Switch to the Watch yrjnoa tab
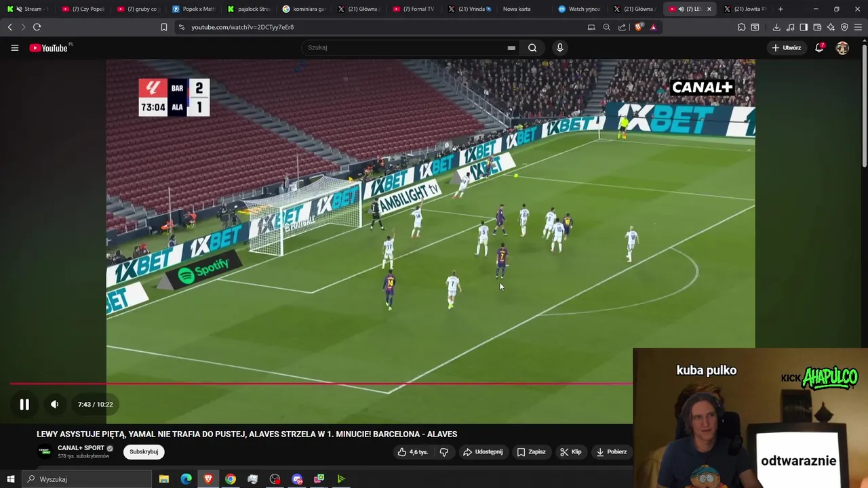The width and height of the screenshot is (868, 488). tap(580, 9)
